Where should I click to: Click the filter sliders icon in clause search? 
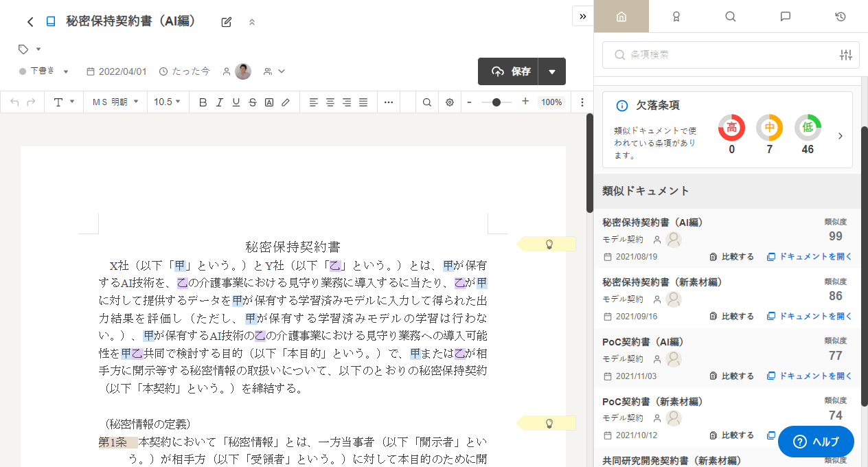click(845, 55)
